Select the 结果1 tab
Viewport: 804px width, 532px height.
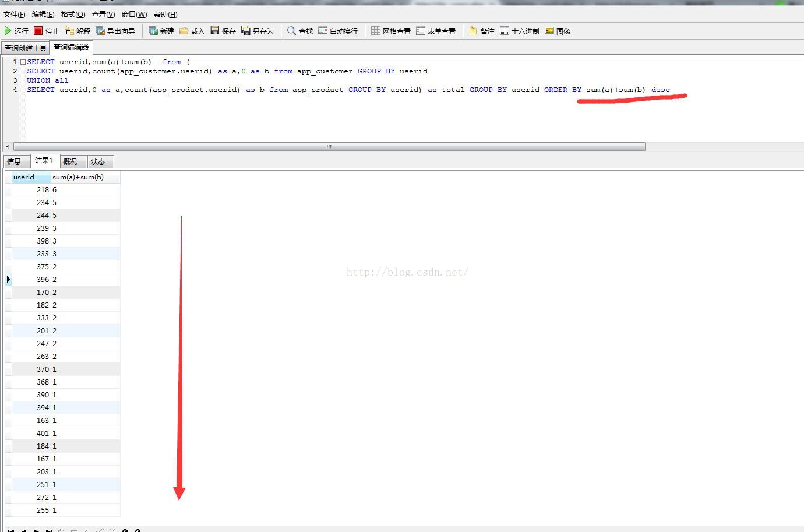click(44, 160)
